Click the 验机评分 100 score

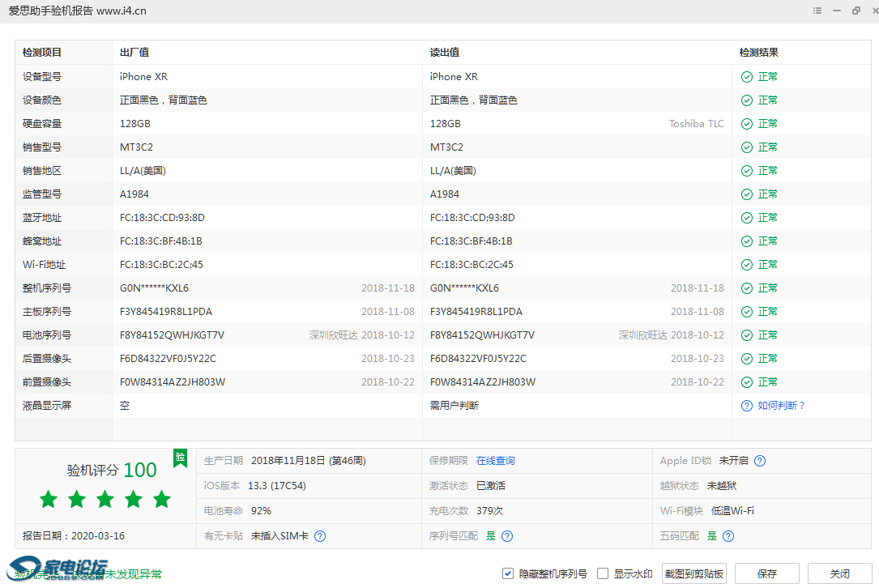[112, 470]
